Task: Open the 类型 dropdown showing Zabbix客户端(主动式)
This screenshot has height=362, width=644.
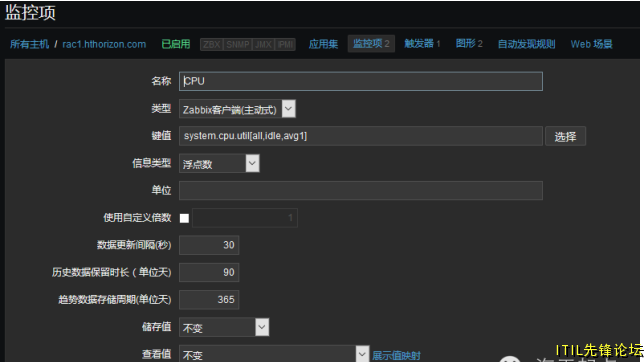Action: pos(237,109)
